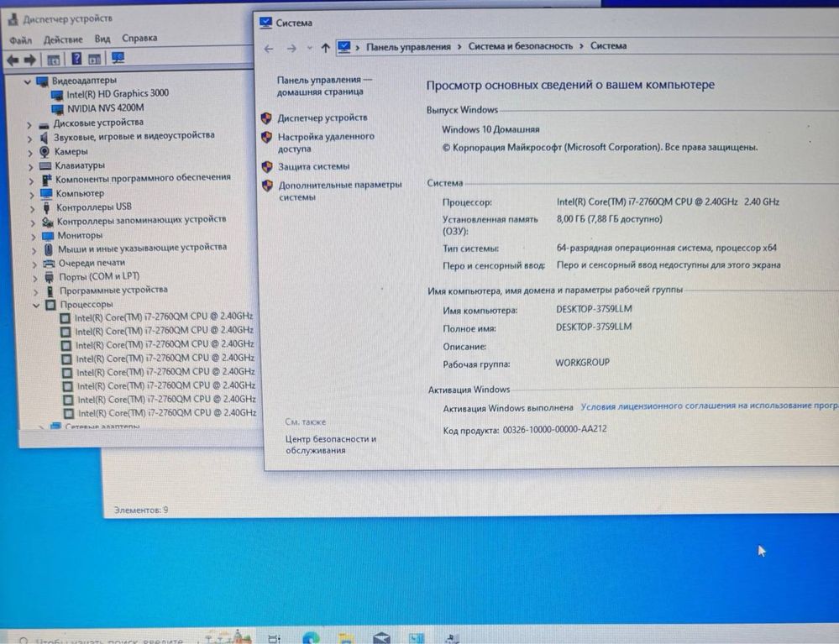
Task: Click shield icon beside Дополнительные параметры системы
Action: pyautogui.click(x=268, y=186)
